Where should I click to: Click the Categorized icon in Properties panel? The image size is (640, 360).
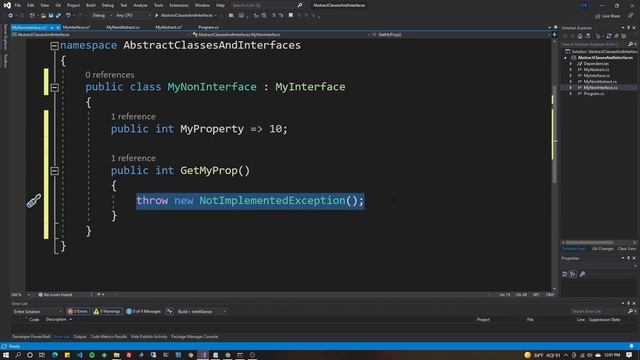(x=565, y=274)
